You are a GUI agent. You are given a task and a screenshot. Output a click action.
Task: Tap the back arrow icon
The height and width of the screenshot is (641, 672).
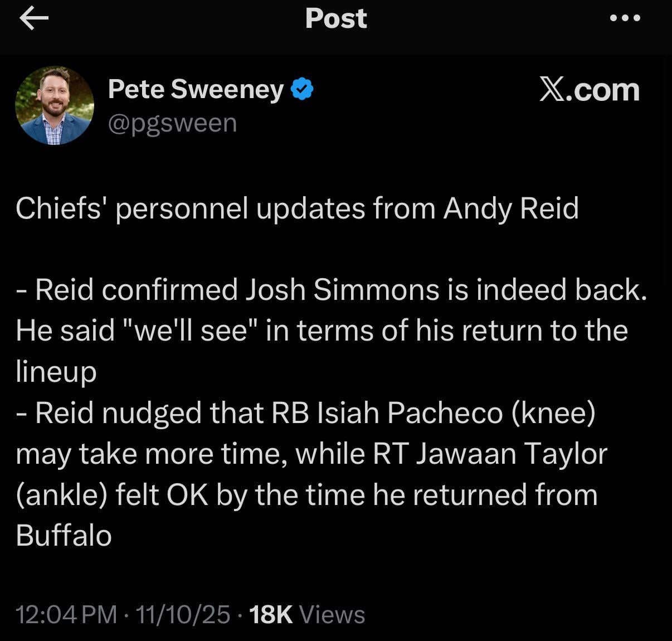pos(34,18)
